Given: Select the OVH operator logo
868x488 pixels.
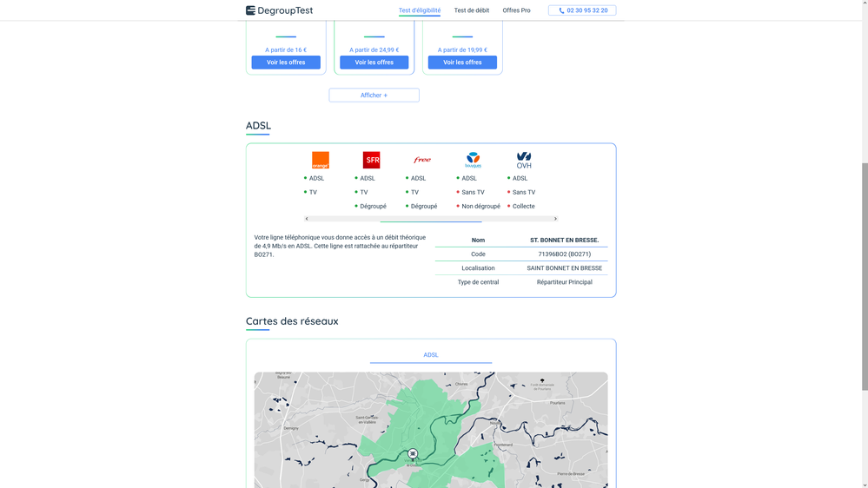Looking at the screenshot, I should click(524, 160).
